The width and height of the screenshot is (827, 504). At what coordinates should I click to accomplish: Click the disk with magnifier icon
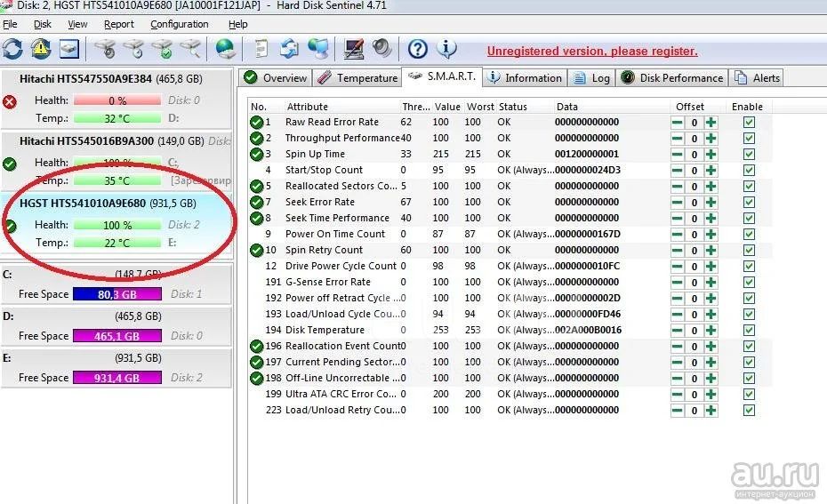(190, 49)
